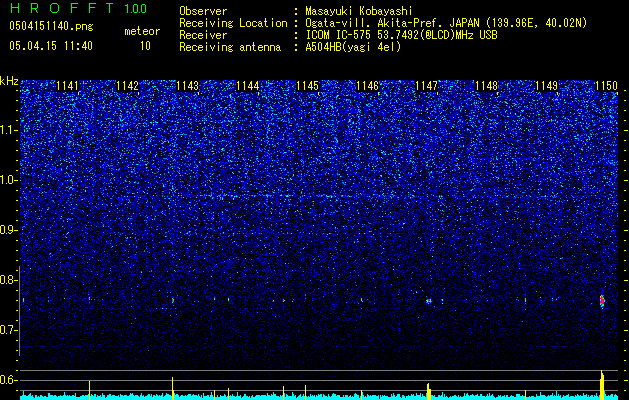The width and height of the screenshot is (629, 400).
Task: Click the HROFFT 1.0.0 title text
Action: point(78,8)
